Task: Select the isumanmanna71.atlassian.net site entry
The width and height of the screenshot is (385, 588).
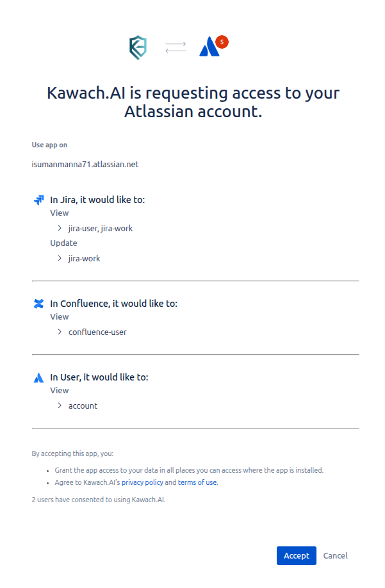Action: pyautogui.click(x=86, y=164)
